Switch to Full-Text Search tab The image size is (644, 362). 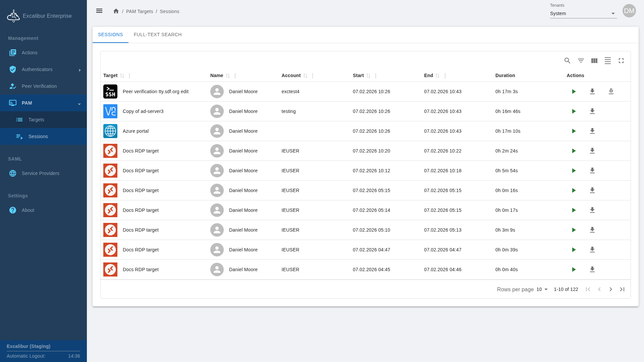(157, 35)
